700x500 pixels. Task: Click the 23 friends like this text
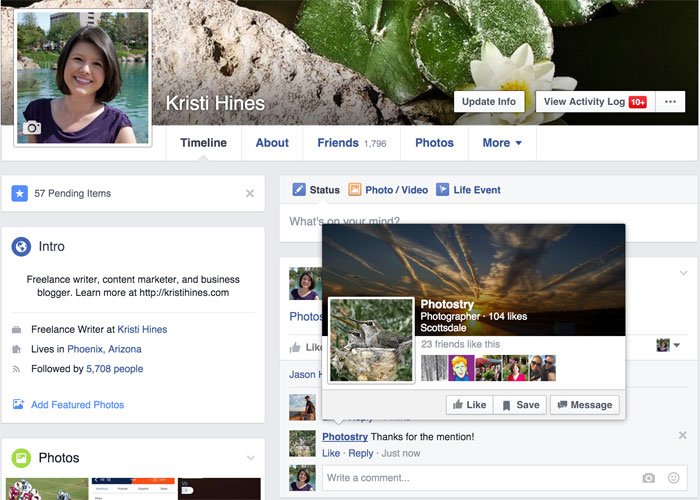coord(460,344)
